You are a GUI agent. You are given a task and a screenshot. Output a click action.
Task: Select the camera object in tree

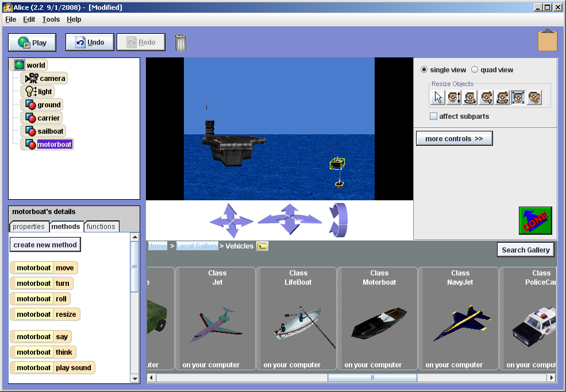(x=45, y=78)
